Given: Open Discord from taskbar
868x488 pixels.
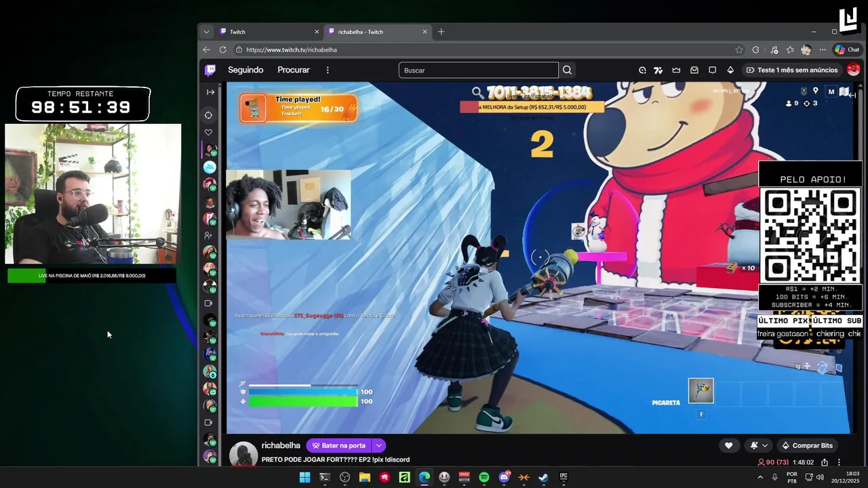Looking at the screenshot, I should click(504, 477).
